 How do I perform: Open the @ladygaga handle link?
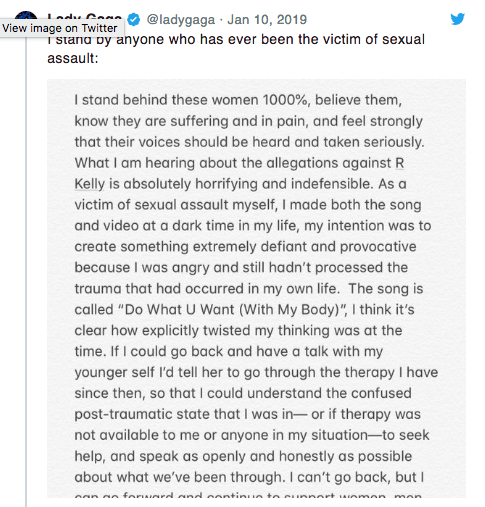click(181, 20)
